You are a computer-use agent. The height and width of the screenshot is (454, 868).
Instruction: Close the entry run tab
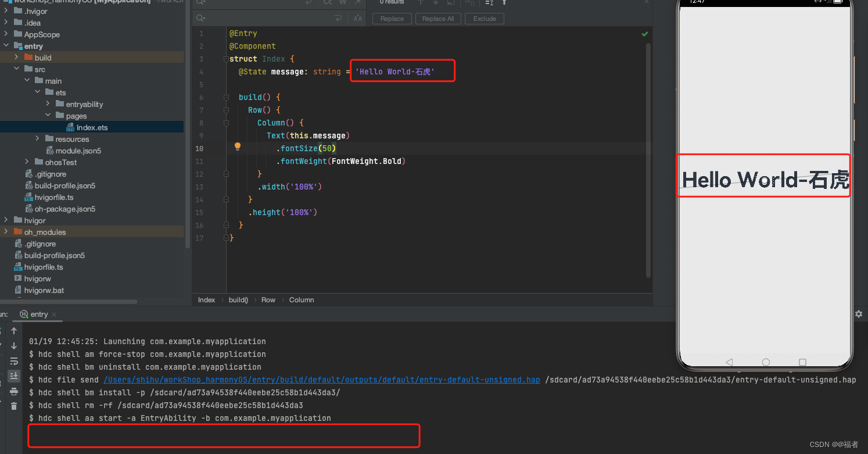[x=54, y=314]
